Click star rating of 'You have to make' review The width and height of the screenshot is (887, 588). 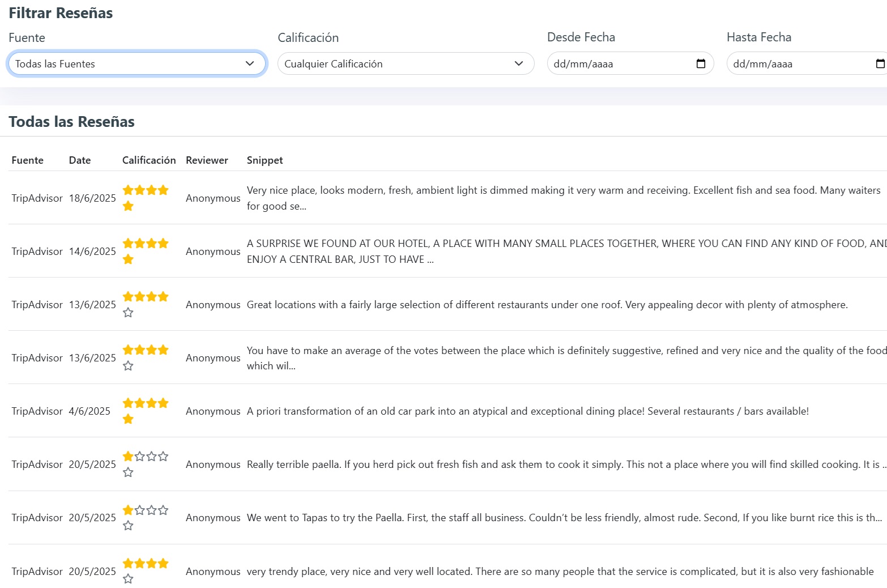click(x=146, y=357)
